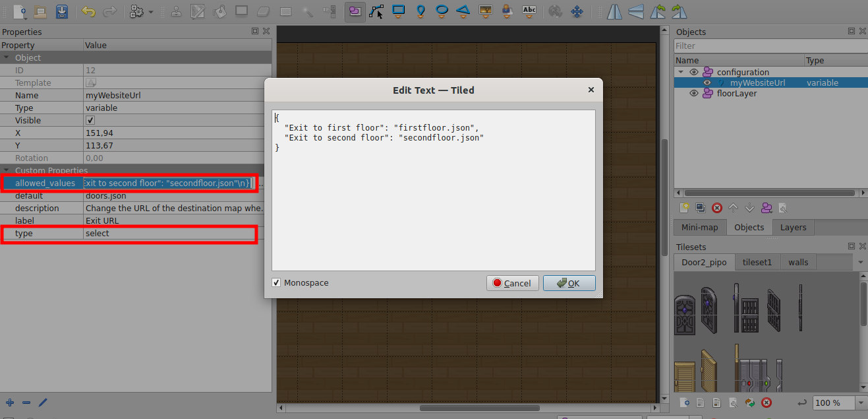The width and height of the screenshot is (868, 419).
Task: Activate the Edit Polygons tool
Action: coord(376,11)
